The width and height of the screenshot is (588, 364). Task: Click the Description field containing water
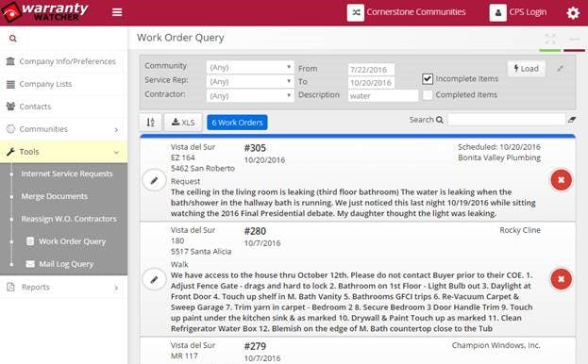pyautogui.click(x=383, y=96)
